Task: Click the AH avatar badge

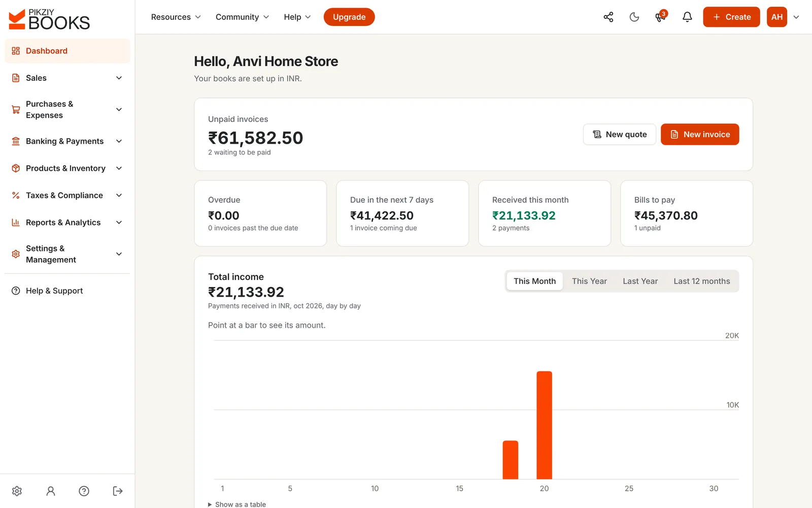Action: (776, 17)
